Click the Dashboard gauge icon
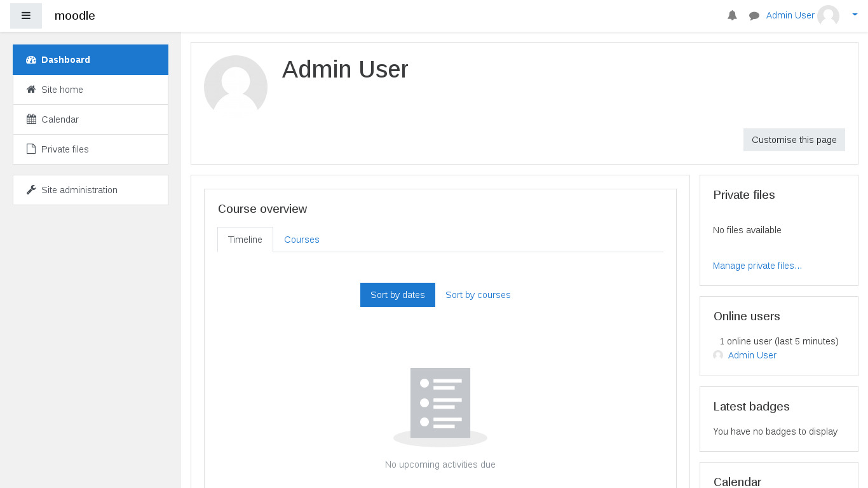 tap(31, 60)
